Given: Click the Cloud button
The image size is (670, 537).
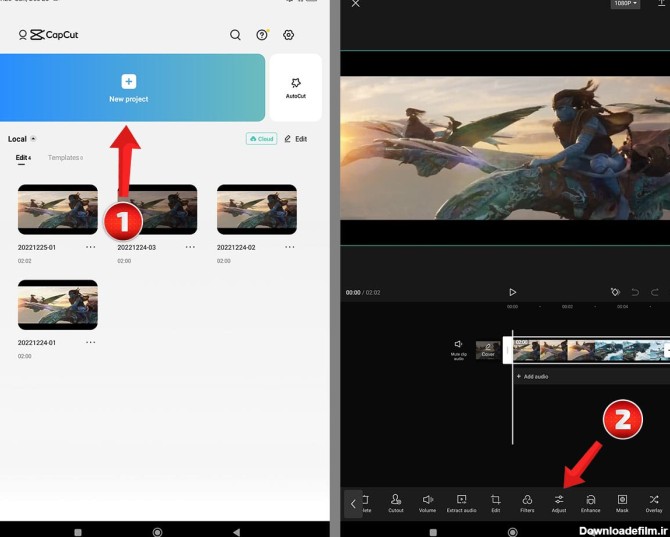Looking at the screenshot, I should (x=261, y=139).
